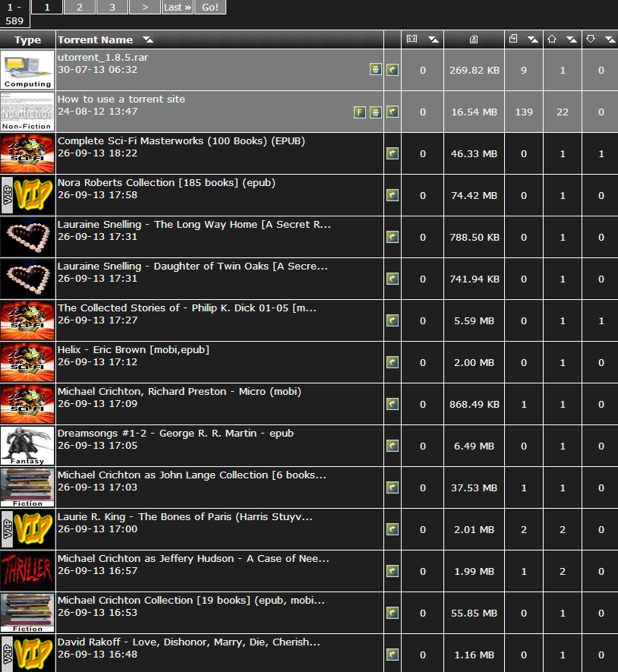
Task: Click the Fantasy category thumbnail beside Dreamsongs
Action: coord(27,446)
